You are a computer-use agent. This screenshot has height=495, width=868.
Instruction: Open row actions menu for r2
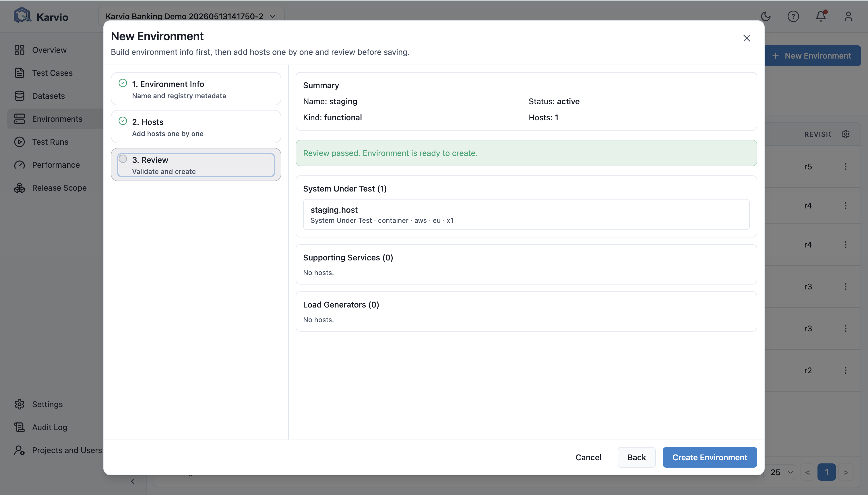tap(846, 370)
